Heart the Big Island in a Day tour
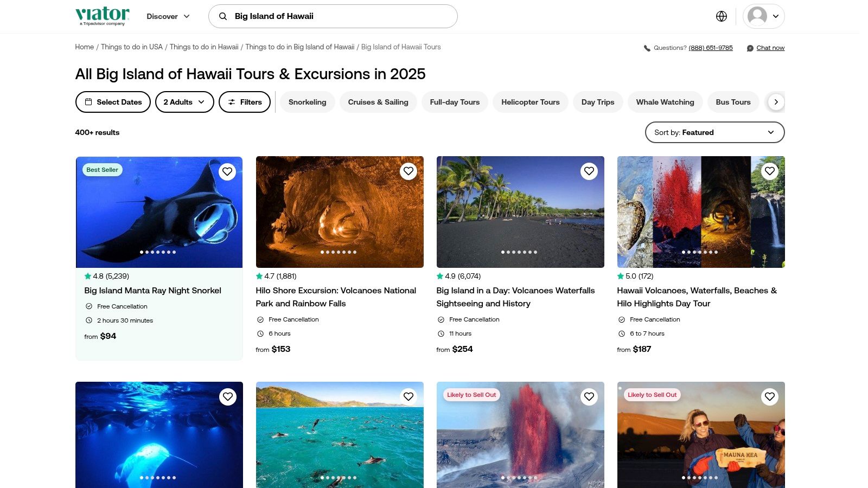Image resolution: width=868 pixels, height=488 pixels. coord(589,171)
